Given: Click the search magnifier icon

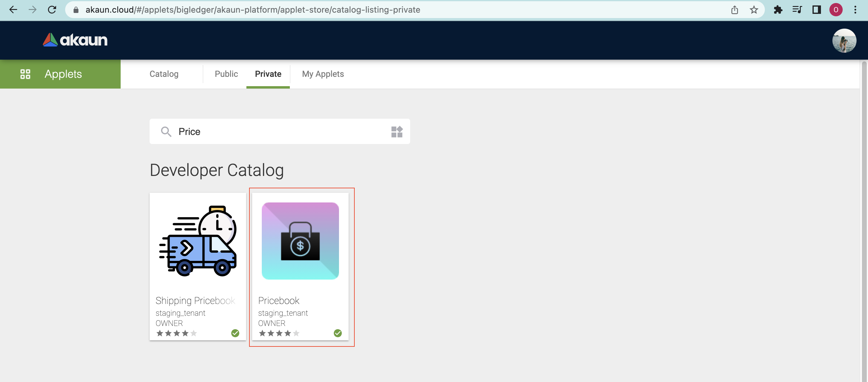Looking at the screenshot, I should (166, 132).
